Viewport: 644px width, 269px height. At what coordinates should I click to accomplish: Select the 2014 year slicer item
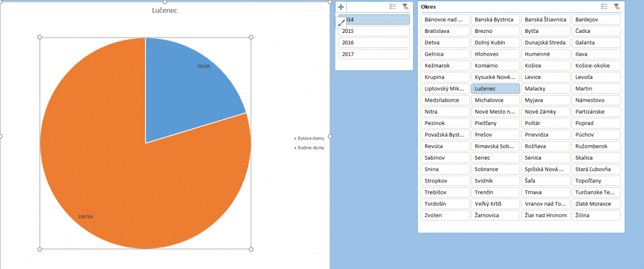374,19
